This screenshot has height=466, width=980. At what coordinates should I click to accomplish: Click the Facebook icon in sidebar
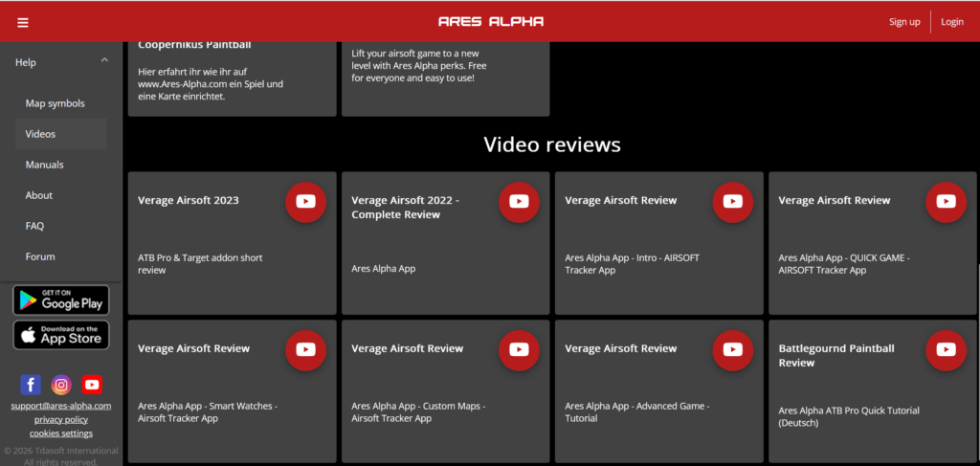[x=31, y=385]
